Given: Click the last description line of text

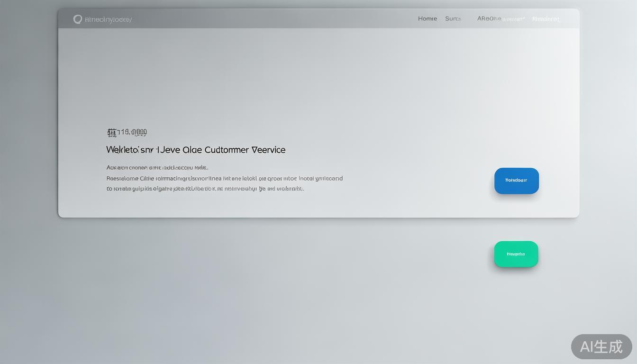Looking at the screenshot, I should [205, 189].
